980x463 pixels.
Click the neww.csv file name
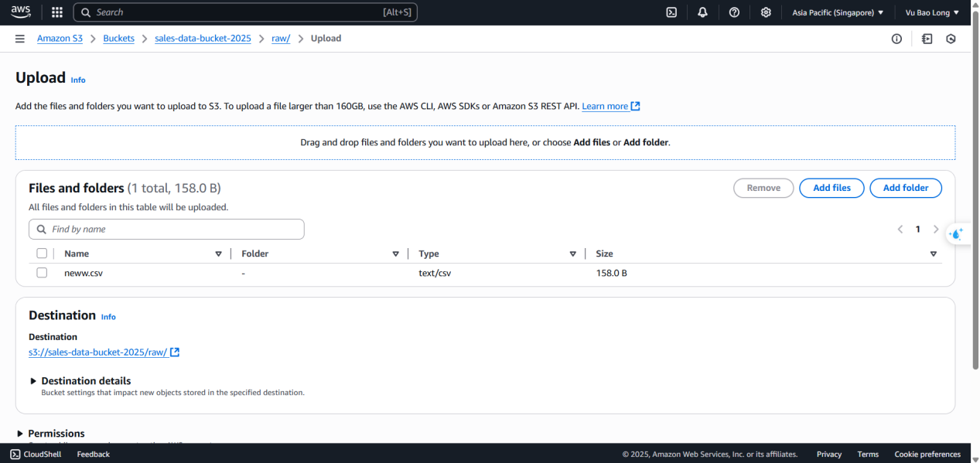point(84,273)
